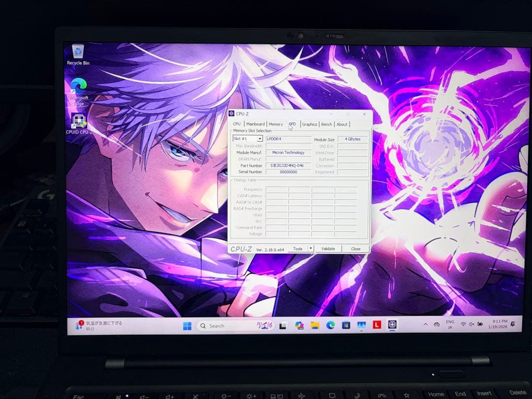Open File Explorer from the taskbar
The width and height of the screenshot is (532, 399).
(x=315, y=325)
